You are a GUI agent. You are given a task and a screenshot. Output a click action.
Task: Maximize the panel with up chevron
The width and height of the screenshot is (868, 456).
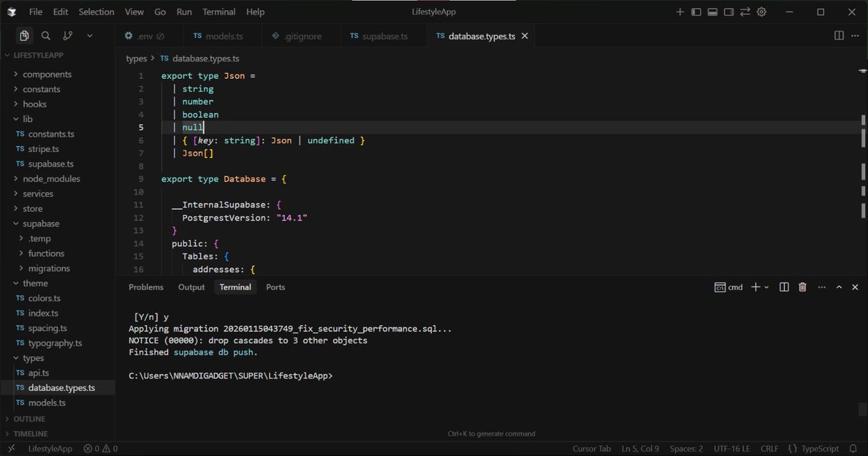[839, 287]
